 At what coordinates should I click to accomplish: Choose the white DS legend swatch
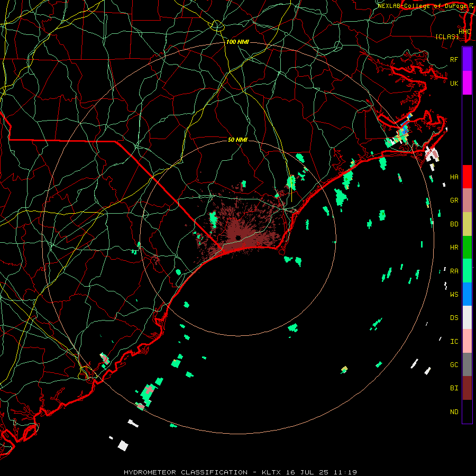coord(467,317)
